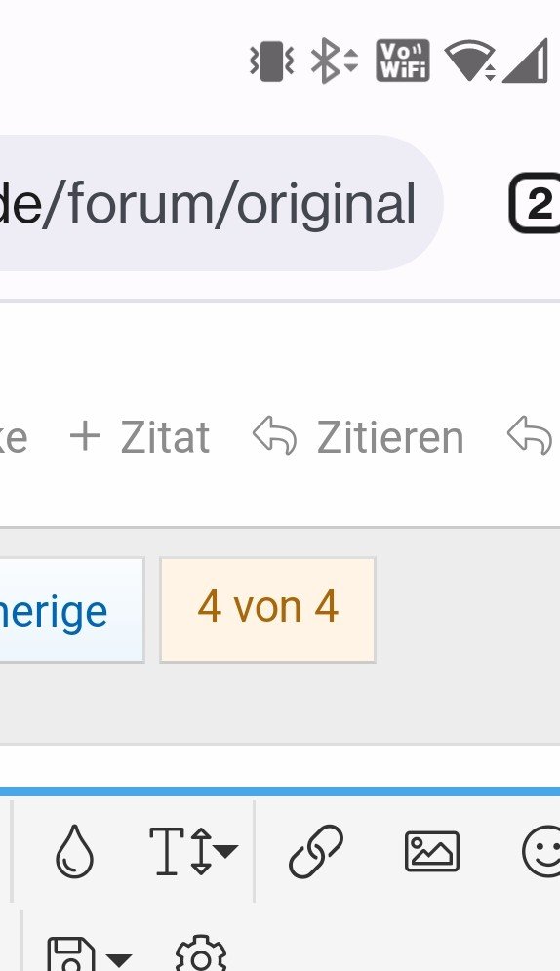Open the browser tab switcher showing 2
Viewport: 560px width, 971px height.
click(x=535, y=203)
